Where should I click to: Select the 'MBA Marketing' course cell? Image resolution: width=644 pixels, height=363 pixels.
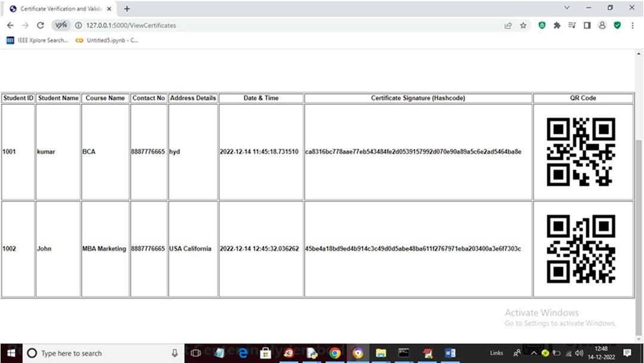pos(105,249)
